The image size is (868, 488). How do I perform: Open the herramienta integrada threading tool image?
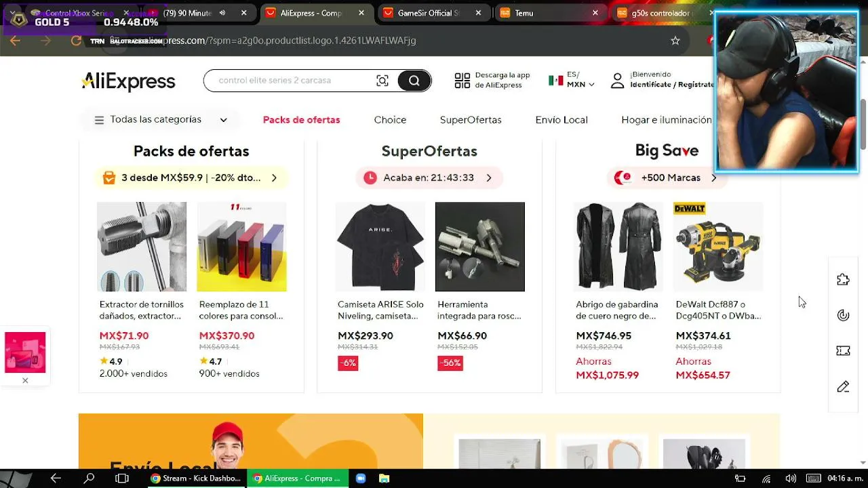point(480,247)
